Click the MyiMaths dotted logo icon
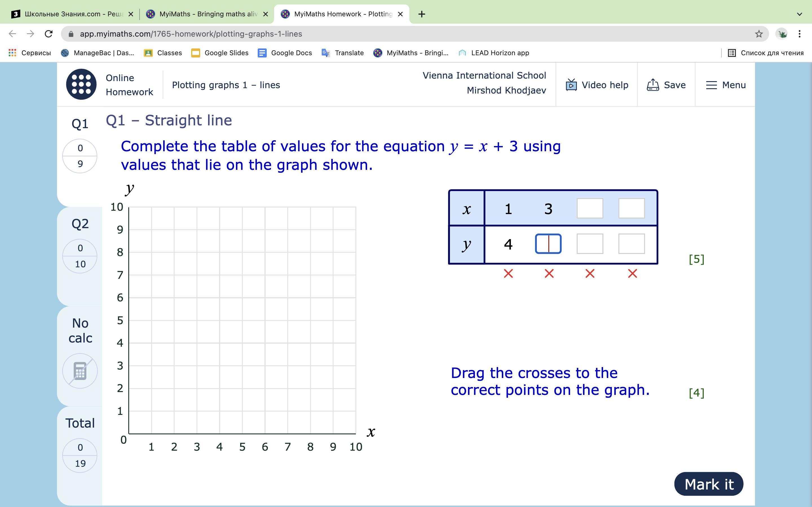Image resolution: width=812 pixels, height=507 pixels. (x=81, y=84)
